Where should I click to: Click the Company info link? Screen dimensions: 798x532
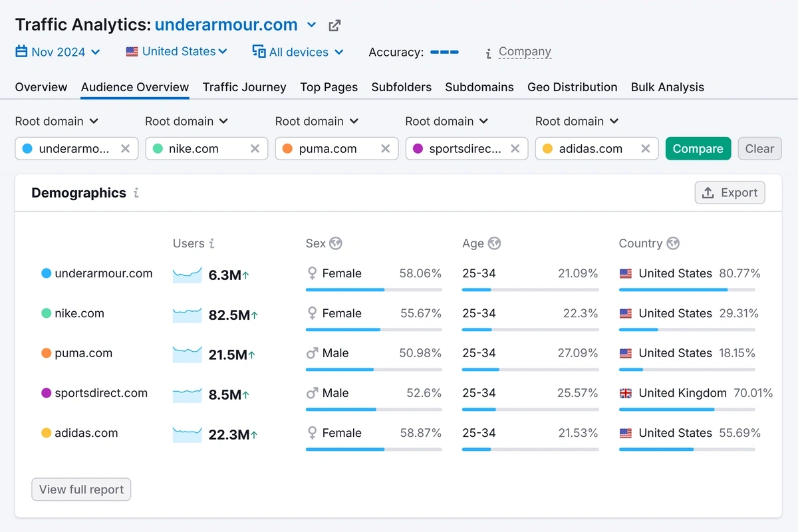[x=525, y=52]
